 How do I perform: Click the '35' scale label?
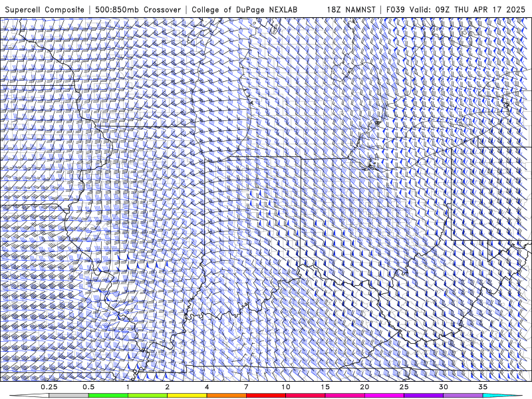click(x=483, y=387)
